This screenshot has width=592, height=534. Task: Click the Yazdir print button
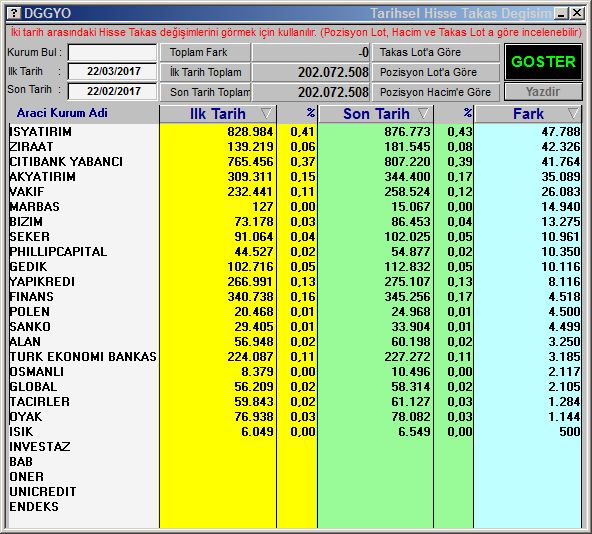pyautogui.click(x=543, y=92)
